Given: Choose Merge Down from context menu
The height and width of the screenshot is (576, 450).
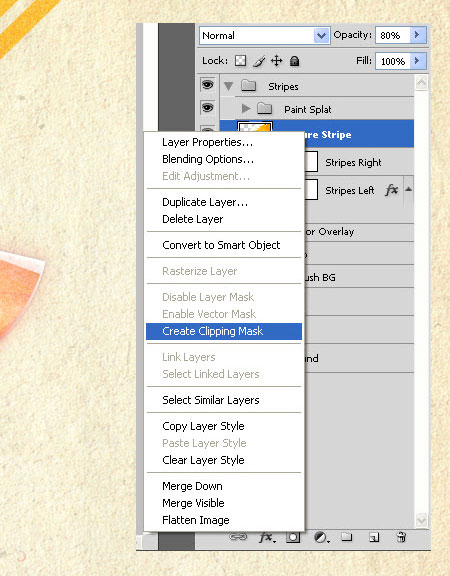Looking at the screenshot, I should tap(224, 486).
